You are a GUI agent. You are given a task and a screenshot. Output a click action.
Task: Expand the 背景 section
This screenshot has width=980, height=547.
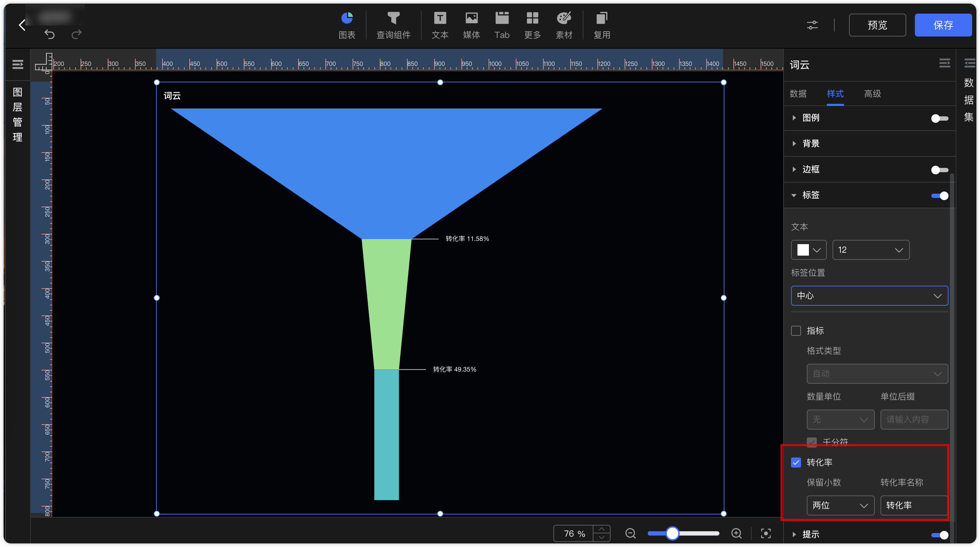794,144
